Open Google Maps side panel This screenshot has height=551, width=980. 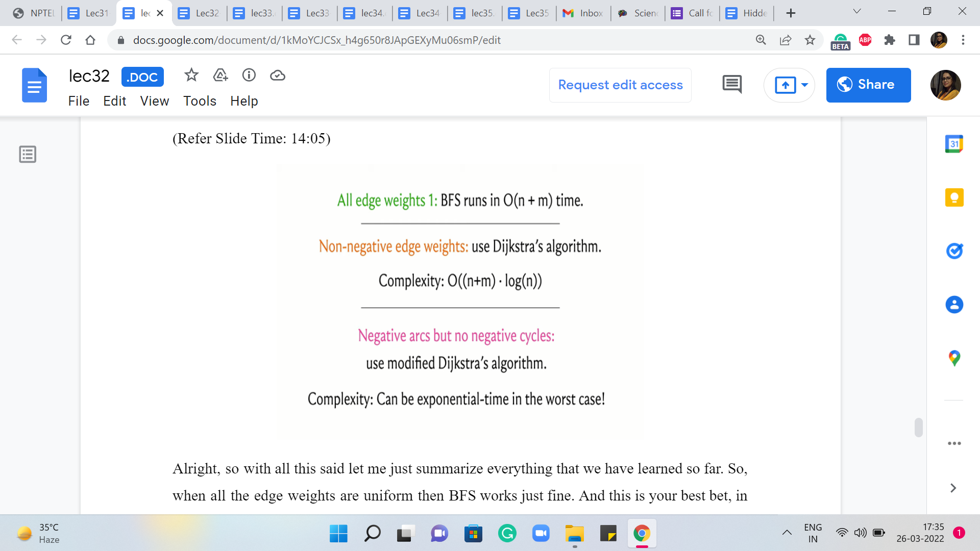(x=954, y=358)
